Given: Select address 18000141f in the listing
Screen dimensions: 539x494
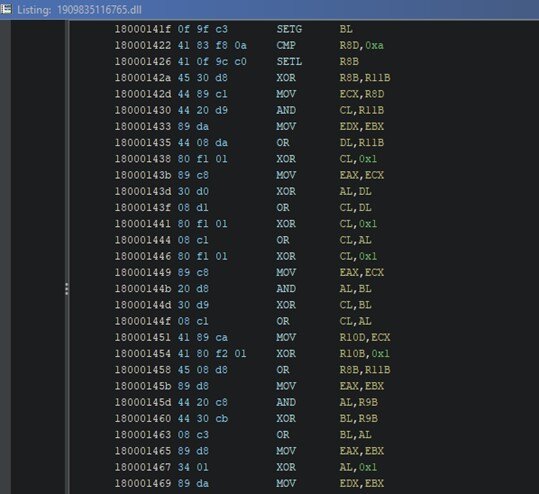Looking at the screenshot, I should pos(143,29).
